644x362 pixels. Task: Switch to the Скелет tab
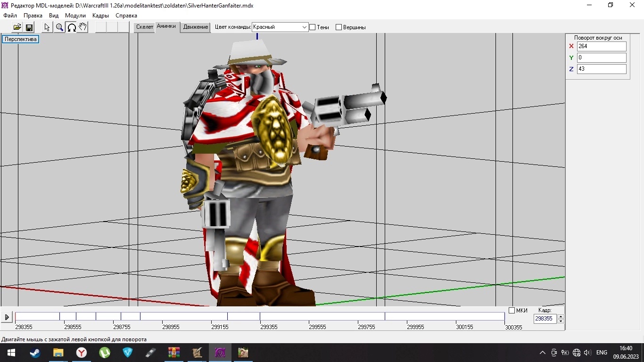tap(145, 27)
